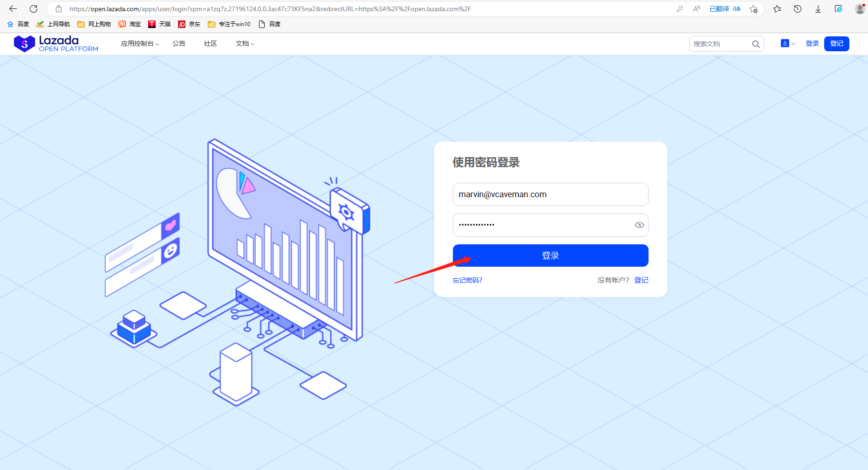Open the saved password key icon

[680, 9]
